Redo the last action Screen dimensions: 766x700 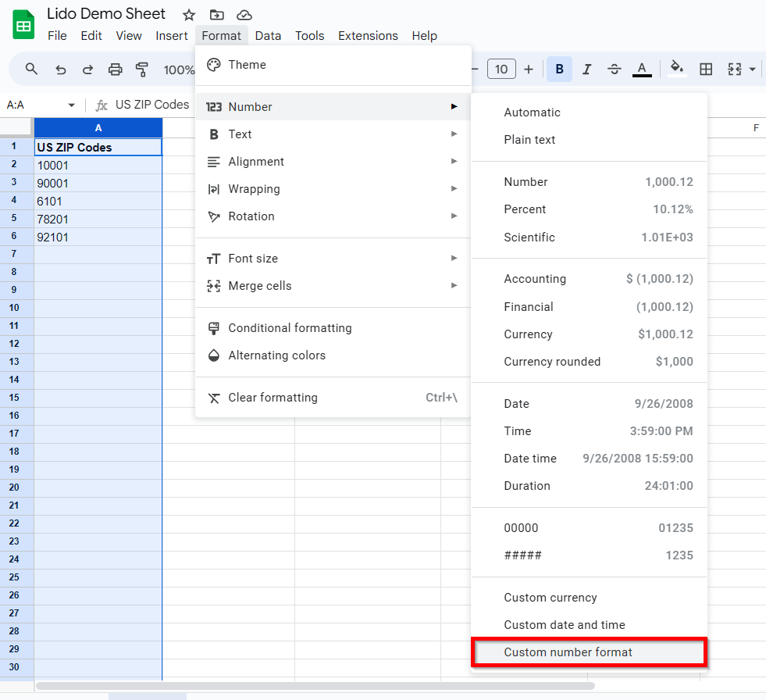(88, 69)
